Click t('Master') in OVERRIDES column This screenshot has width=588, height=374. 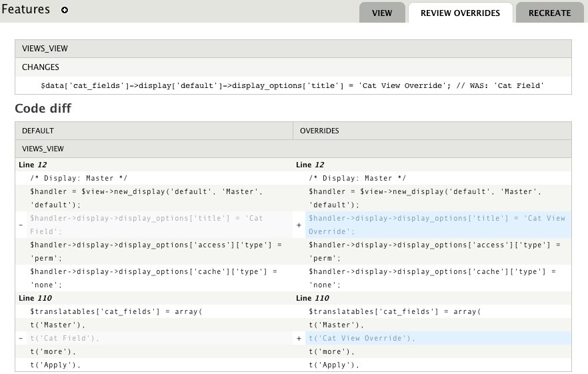click(x=337, y=325)
